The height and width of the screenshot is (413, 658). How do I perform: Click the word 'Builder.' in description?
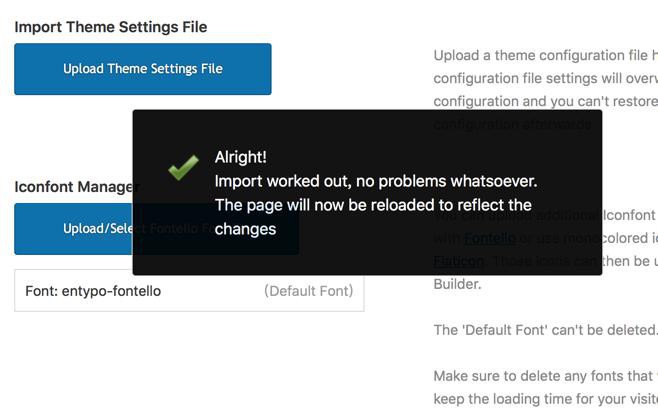click(x=457, y=284)
